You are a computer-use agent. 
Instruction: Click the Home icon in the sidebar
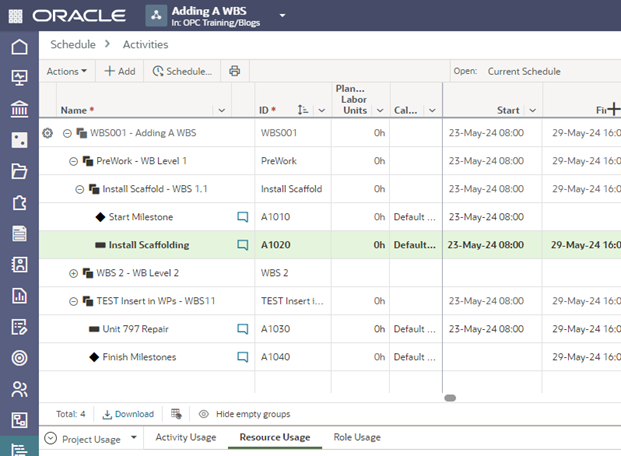click(x=18, y=47)
